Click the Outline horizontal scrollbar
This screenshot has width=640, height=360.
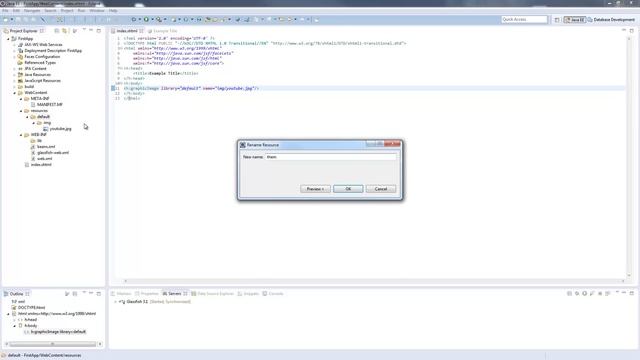[x=52, y=344]
